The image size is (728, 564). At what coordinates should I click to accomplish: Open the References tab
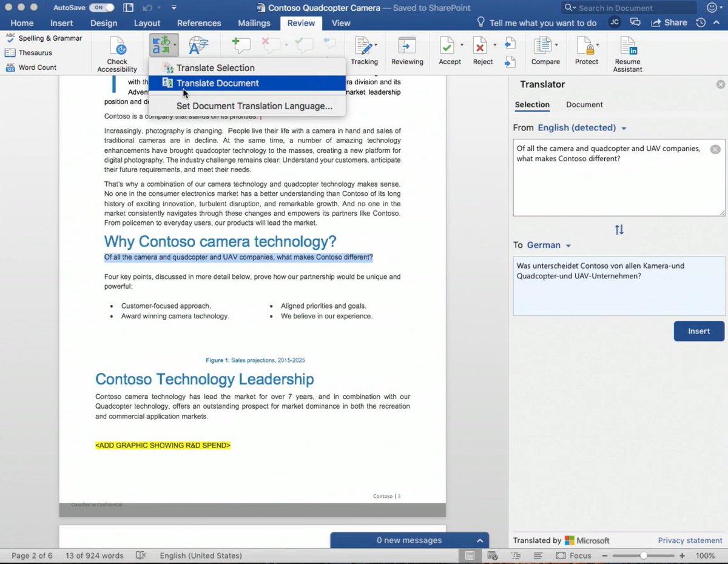click(199, 23)
